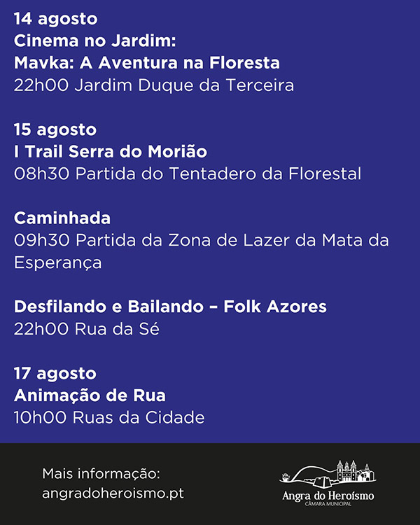
Task: Select the '14 agosto' date heading
Action: click(x=55, y=19)
